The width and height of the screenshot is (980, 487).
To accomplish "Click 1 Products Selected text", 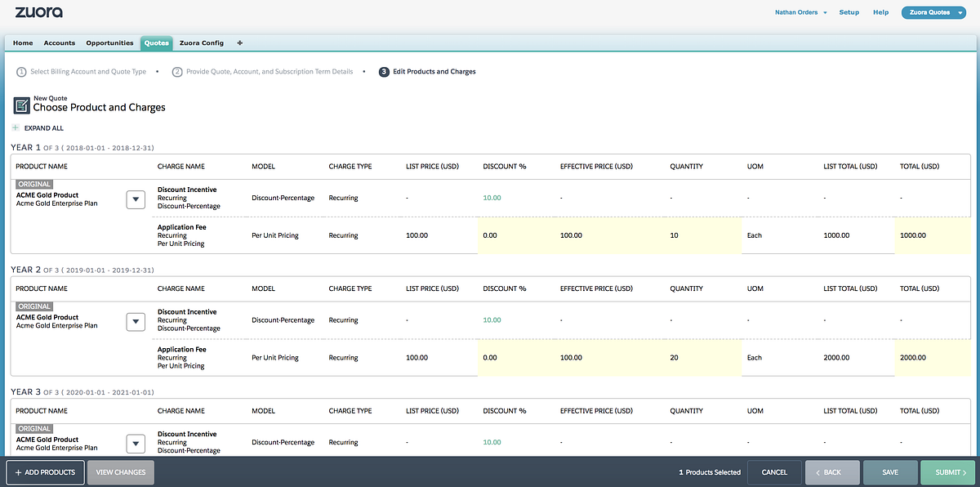I will pos(710,472).
